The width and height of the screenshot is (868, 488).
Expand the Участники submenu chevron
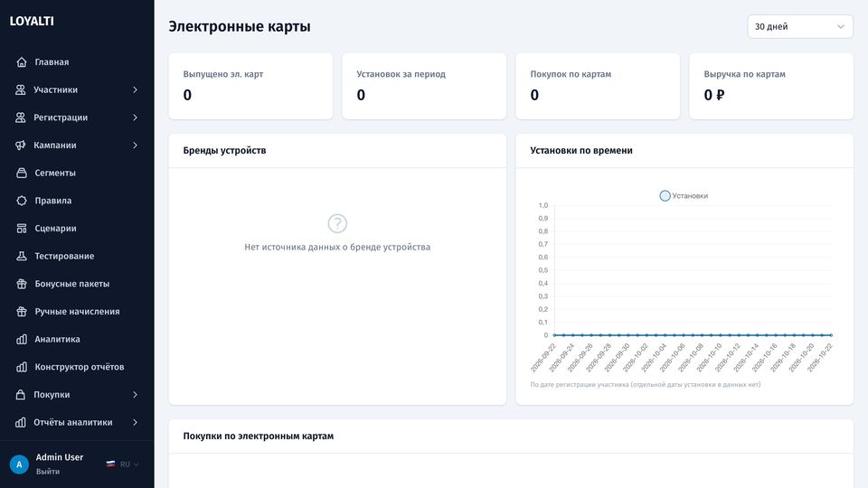click(x=135, y=89)
